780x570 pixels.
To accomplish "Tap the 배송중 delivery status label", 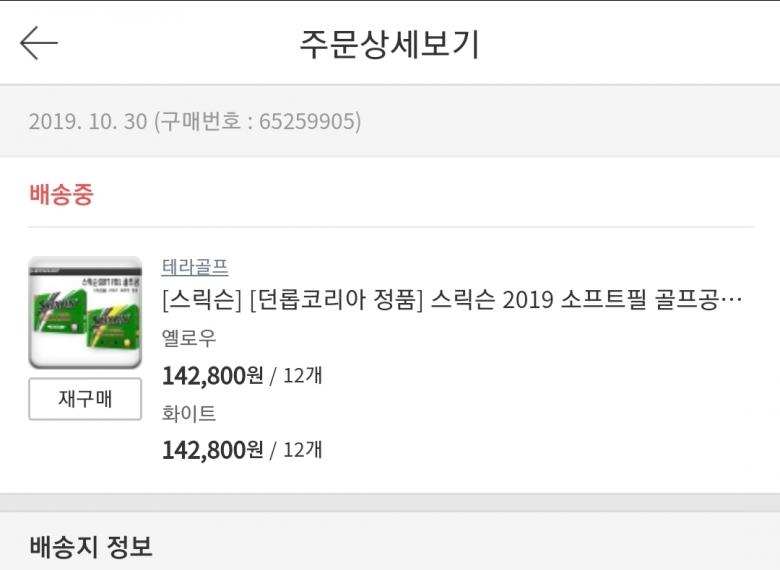I will (x=61, y=194).
